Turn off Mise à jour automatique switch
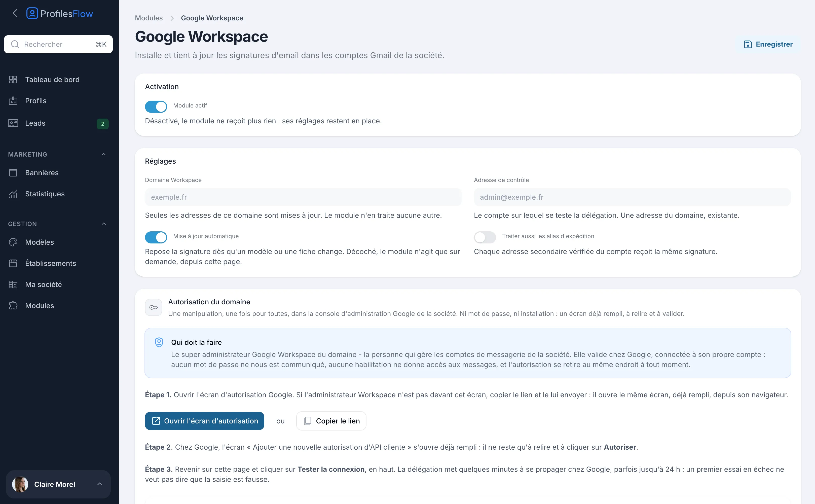The width and height of the screenshot is (815, 504). pos(156,237)
